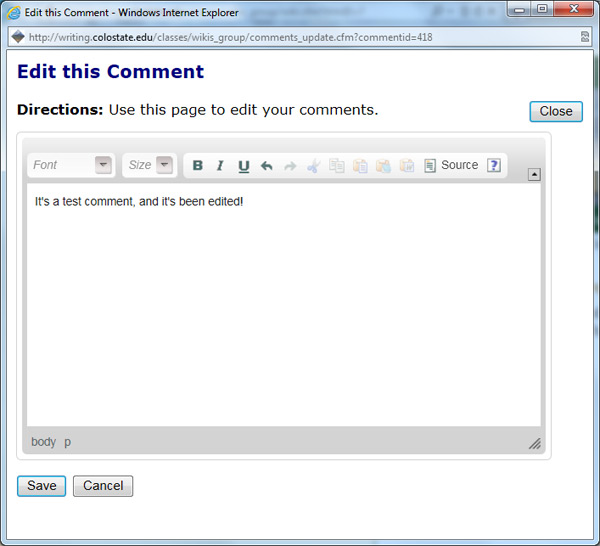Viewport: 600px width, 546px height.
Task: Click the cut scissors icon
Action: point(313,166)
